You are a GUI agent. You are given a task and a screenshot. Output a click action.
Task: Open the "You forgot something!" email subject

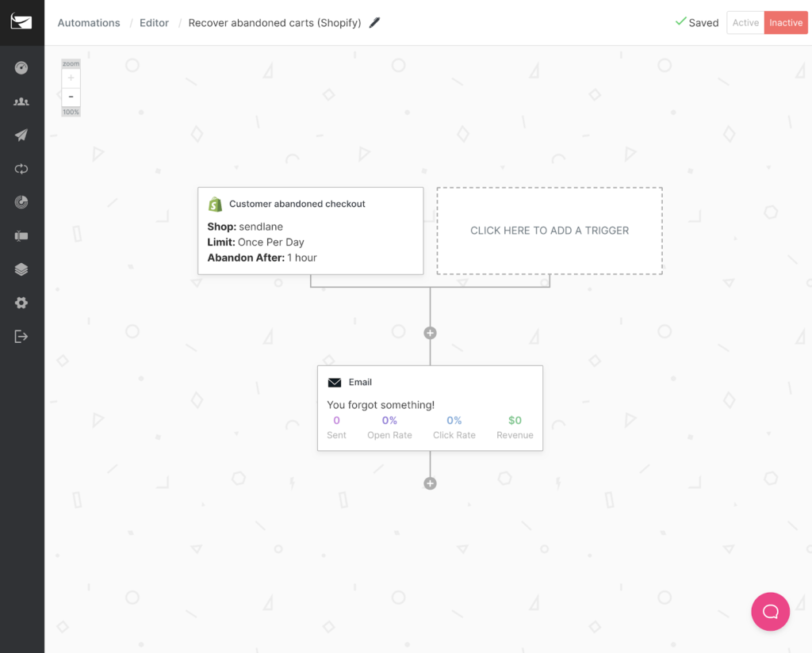[381, 405]
